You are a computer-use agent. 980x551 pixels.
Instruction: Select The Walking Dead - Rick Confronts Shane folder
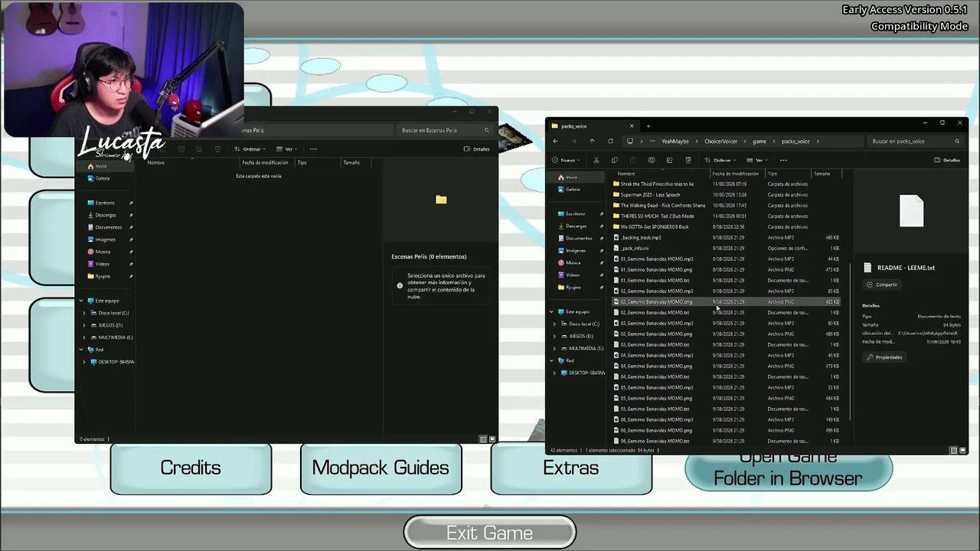click(727, 205)
